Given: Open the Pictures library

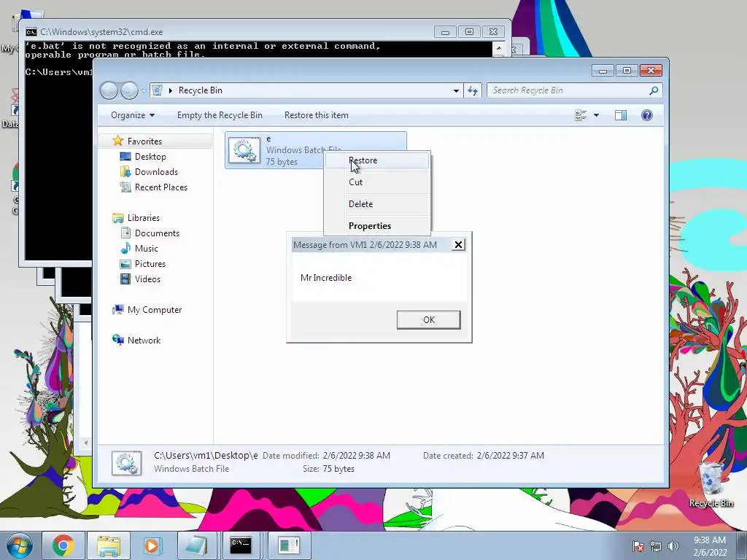Looking at the screenshot, I should pyautogui.click(x=150, y=264).
